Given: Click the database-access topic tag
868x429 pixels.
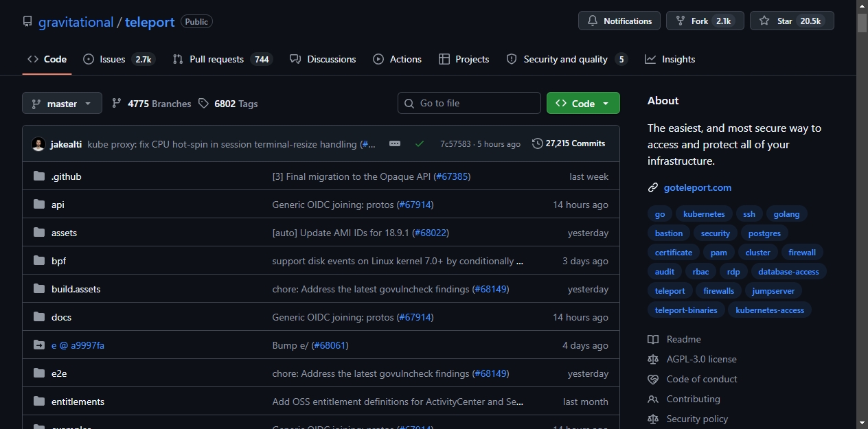Looking at the screenshot, I should tap(788, 272).
